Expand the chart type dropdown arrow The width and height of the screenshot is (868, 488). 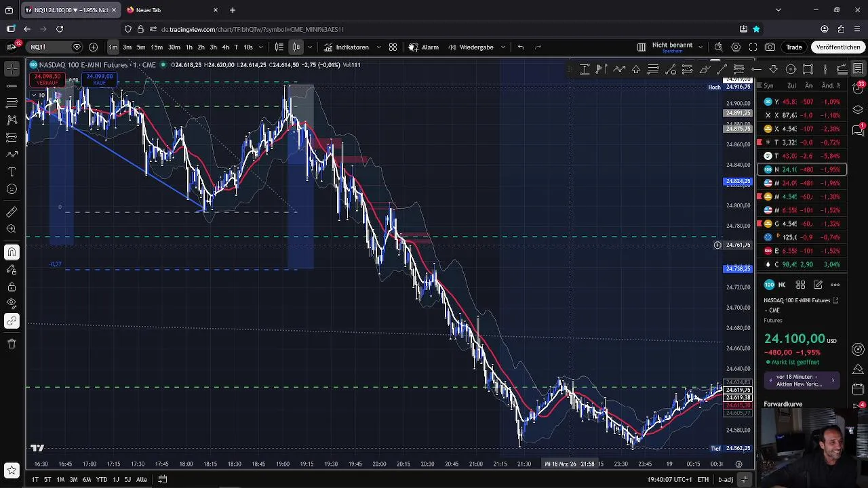[x=310, y=47]
